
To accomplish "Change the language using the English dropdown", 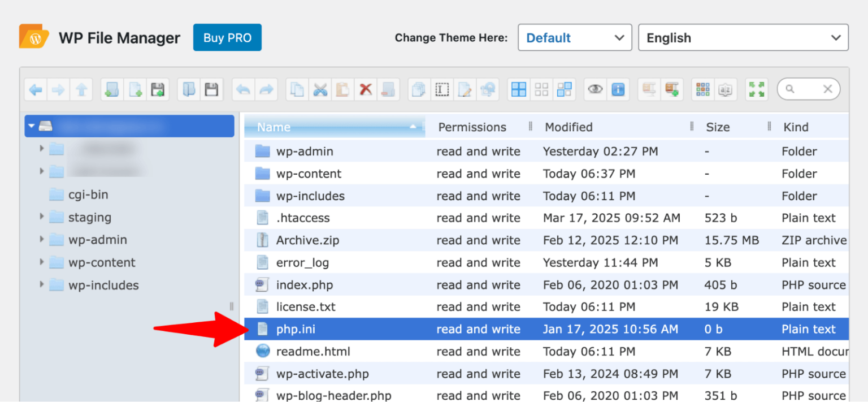I will (743, 37).
